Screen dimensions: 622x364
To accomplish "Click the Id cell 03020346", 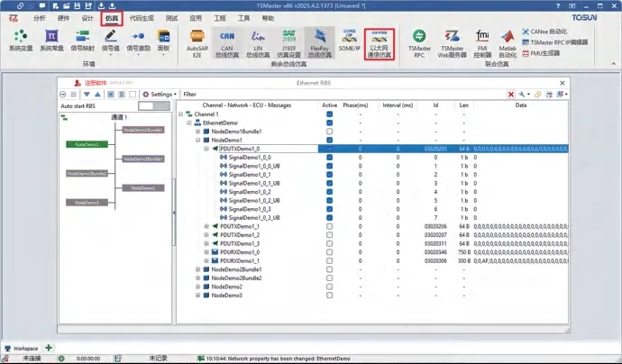I will (x=435, y=252).
